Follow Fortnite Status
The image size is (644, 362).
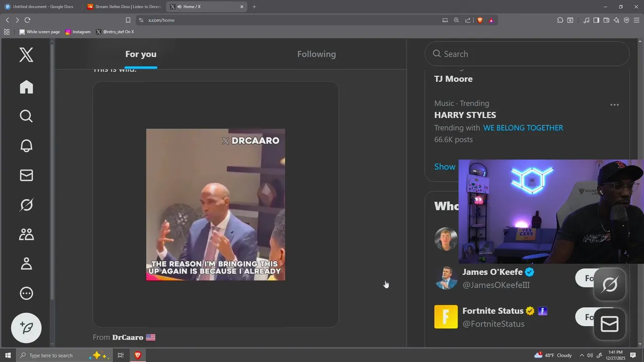586,317
